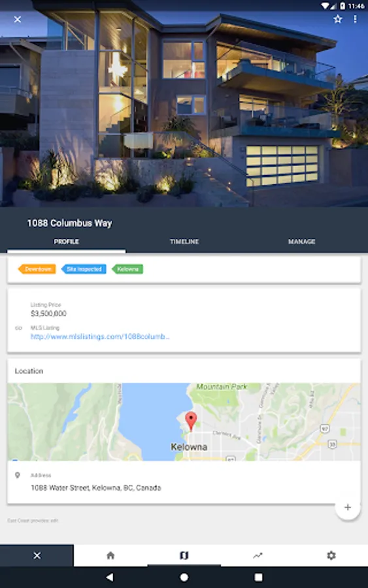Image resolution: width=368 pixels, height=588 pixels.
Task: Go to Home in bottom navigation
Action: coord(110,555)
